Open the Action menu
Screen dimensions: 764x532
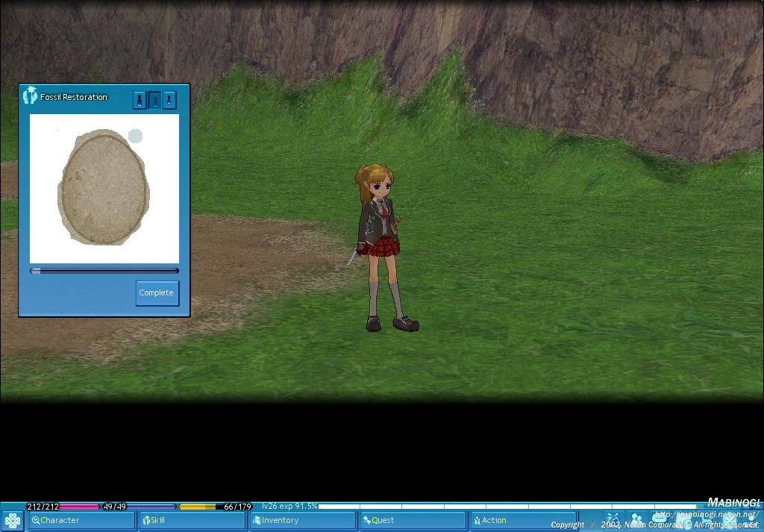pos(523,521)
